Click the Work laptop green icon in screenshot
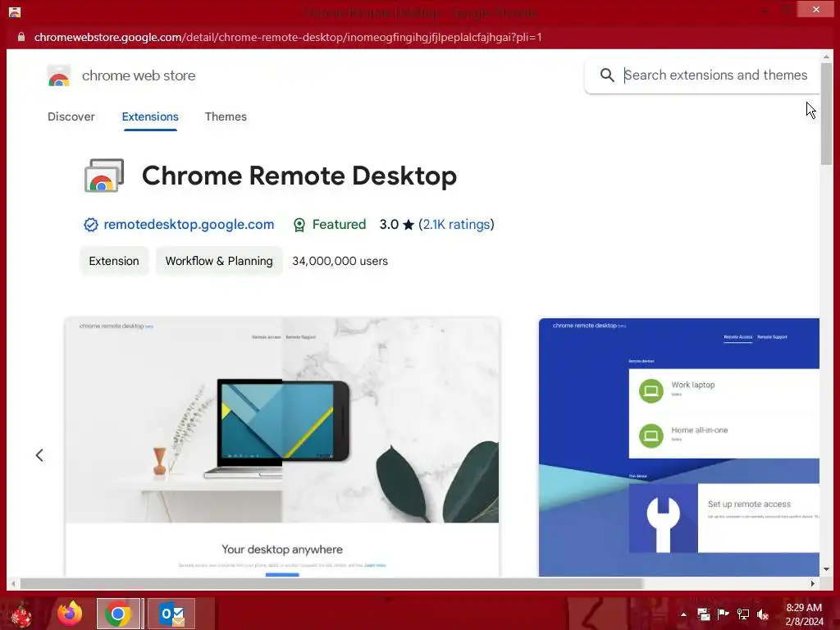840x630 pixels. click(x=651, y=391)
